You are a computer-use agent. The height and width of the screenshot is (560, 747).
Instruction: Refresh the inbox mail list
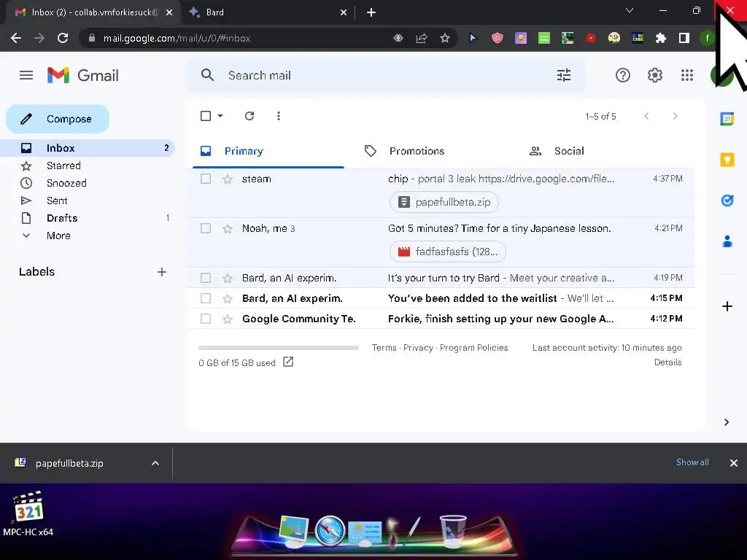249,116
